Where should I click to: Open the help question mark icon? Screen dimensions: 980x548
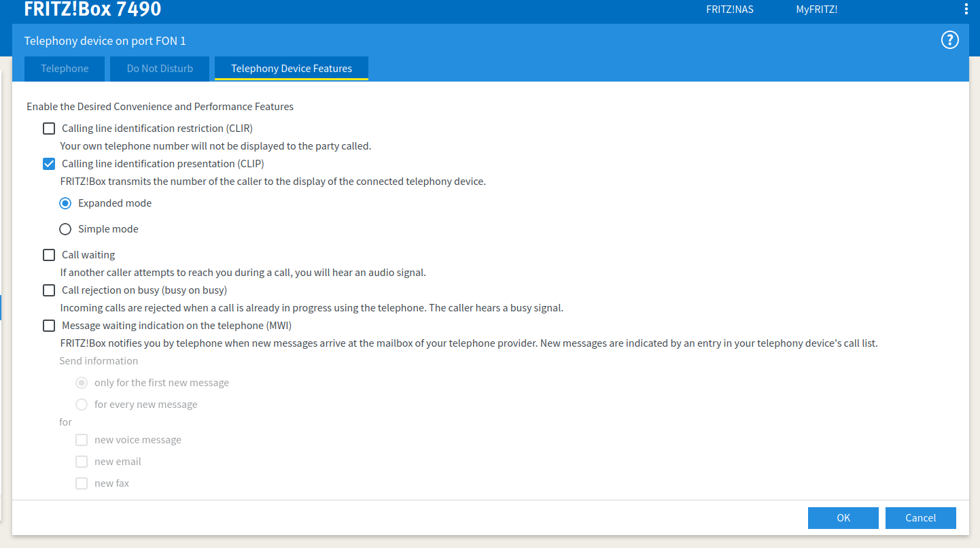(949, 40)
